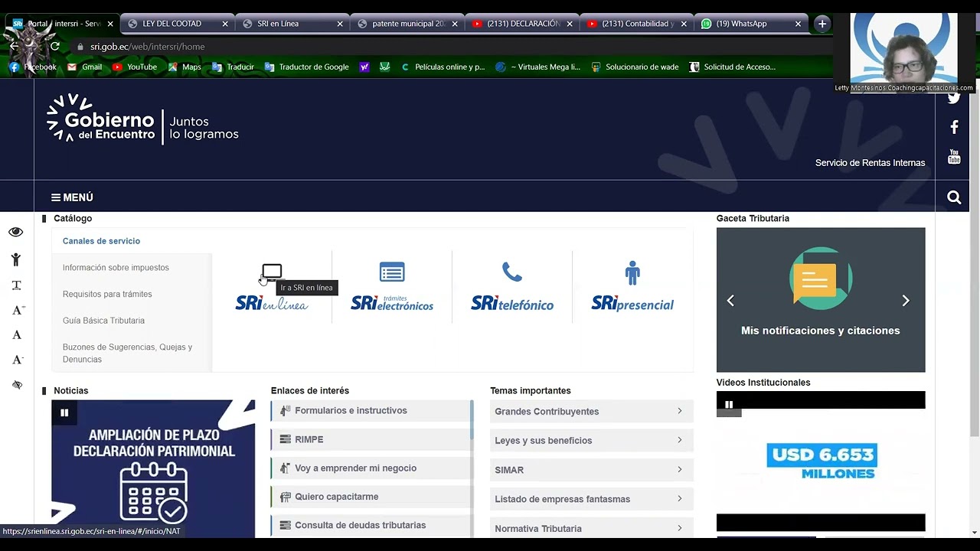Open the YouTube bookmark in the bookmarks bar
This screenshot has height=551, width=980.
tap(134, 67)
